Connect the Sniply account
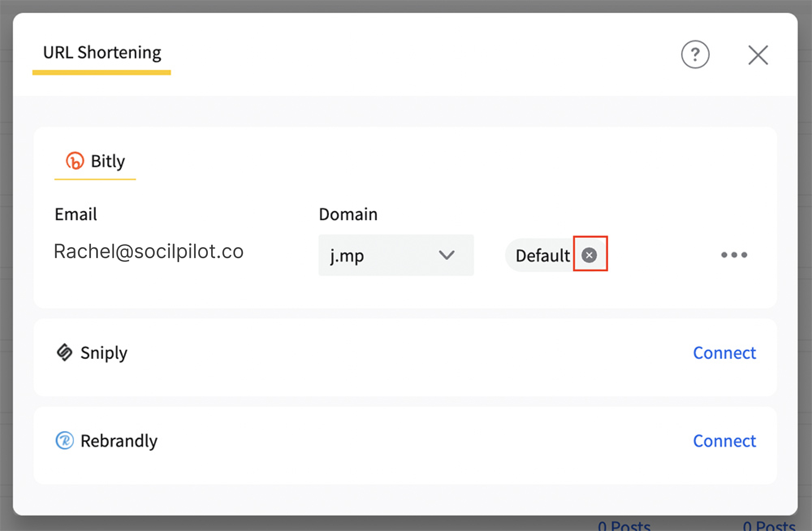812x531 pixels. [724, 353]
